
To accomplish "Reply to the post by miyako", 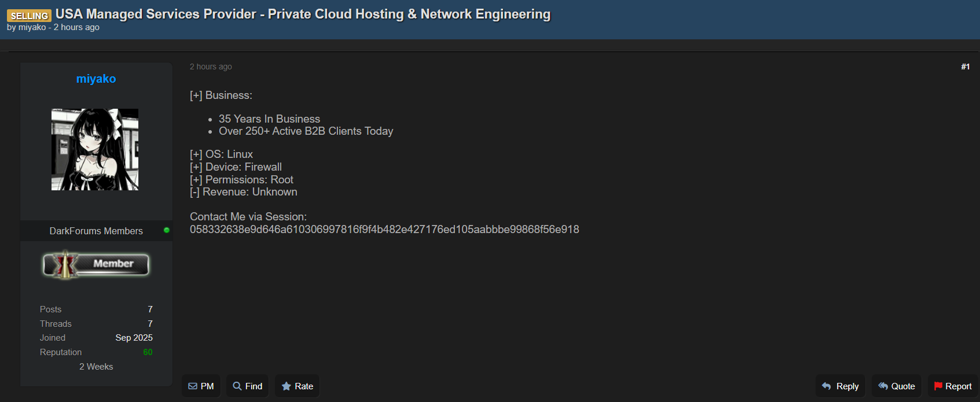I will 840,386.
